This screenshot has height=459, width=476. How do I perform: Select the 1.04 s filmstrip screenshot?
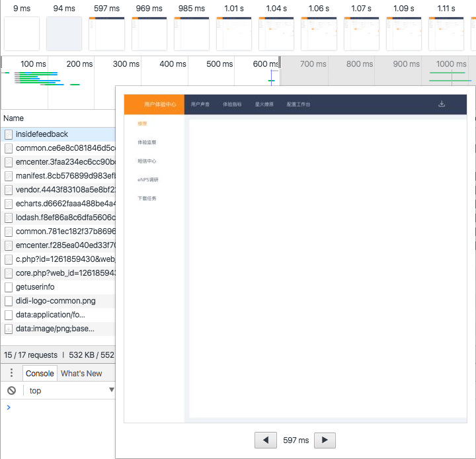(276, 33)
